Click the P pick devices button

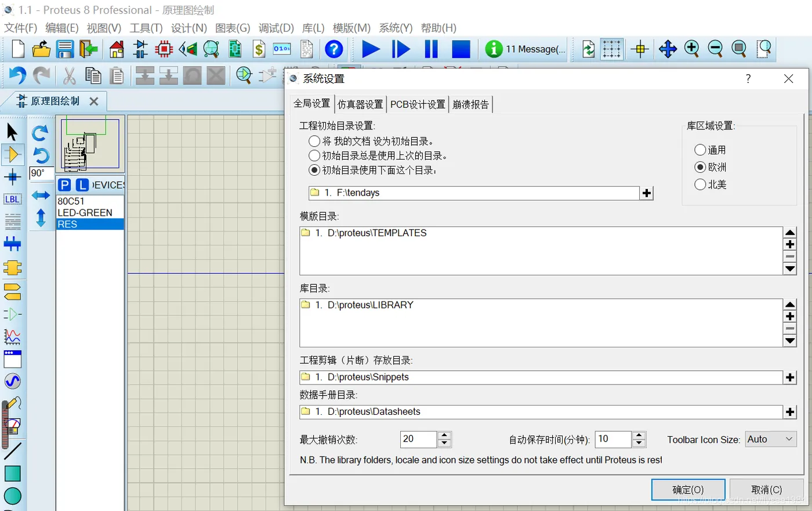click(64, 185)
